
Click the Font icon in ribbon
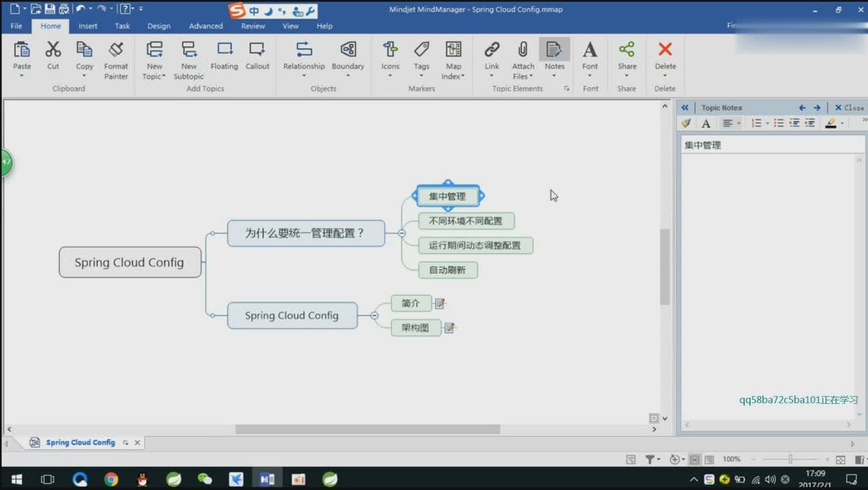pos(590,50)
